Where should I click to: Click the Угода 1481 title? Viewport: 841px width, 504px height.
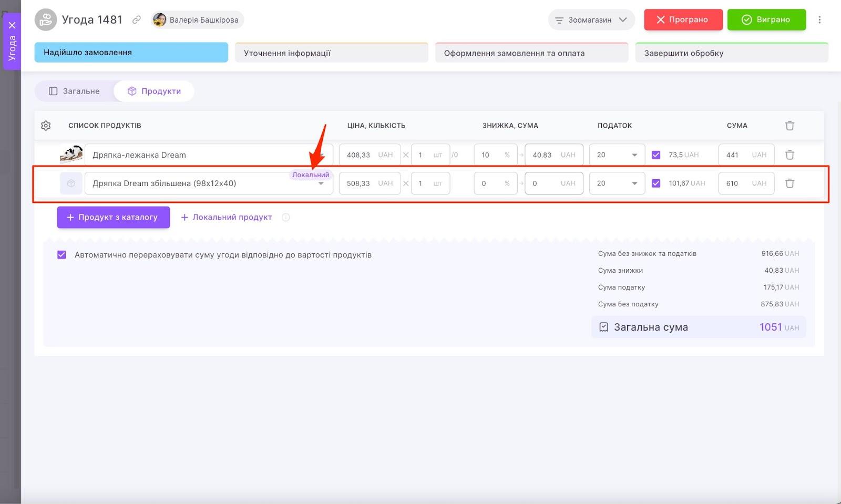(92, 20)
